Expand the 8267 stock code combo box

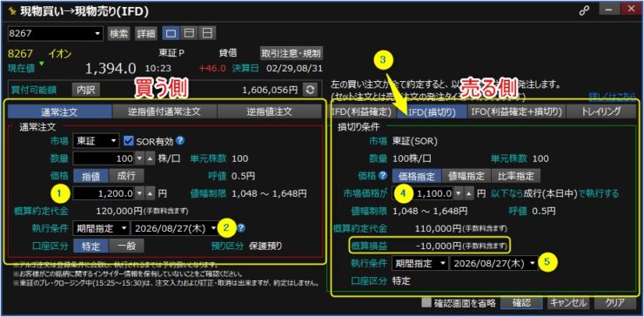coord(55,33)
